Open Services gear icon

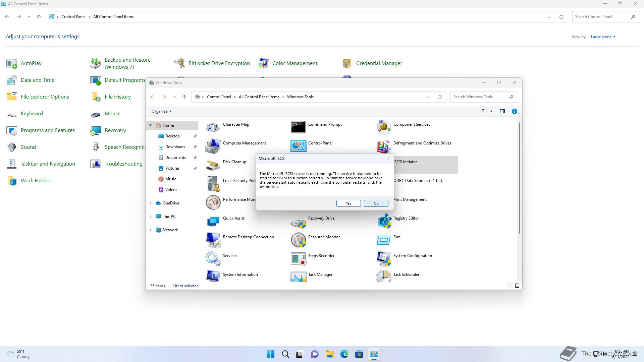tap(213, 259)
